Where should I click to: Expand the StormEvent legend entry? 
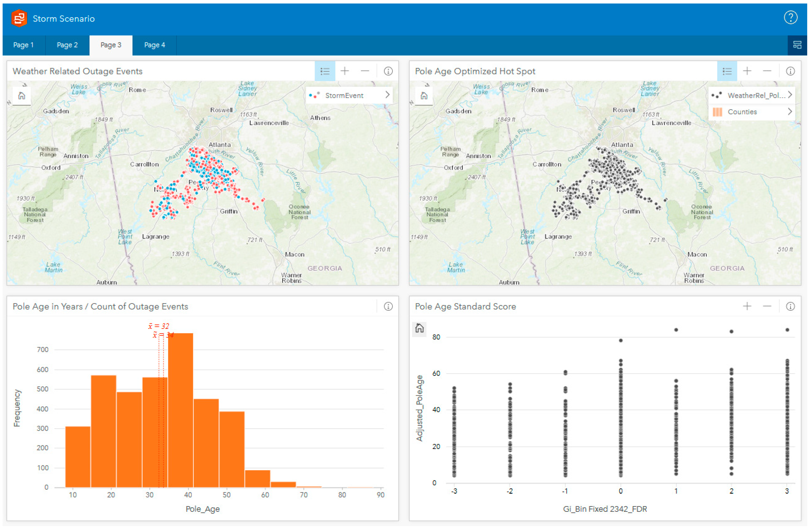[387, 95]
